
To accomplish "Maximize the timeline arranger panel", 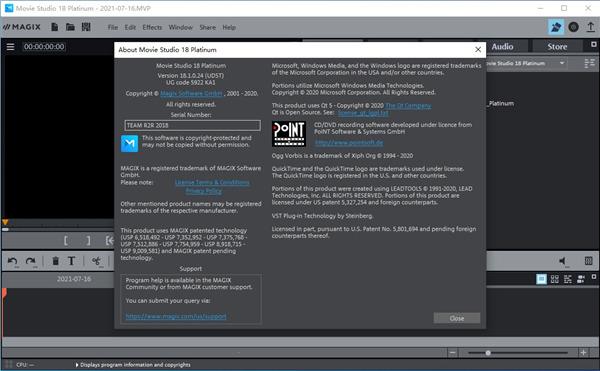I will (x=593, y=277).
